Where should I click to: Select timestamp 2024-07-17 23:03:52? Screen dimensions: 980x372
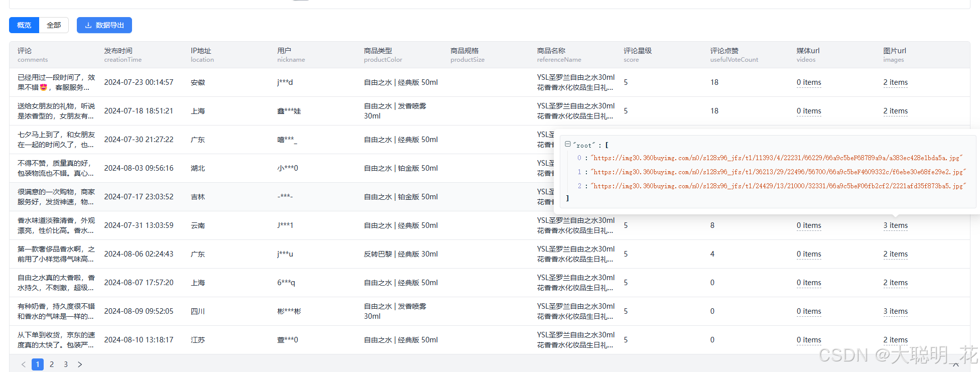pos(139,197)
